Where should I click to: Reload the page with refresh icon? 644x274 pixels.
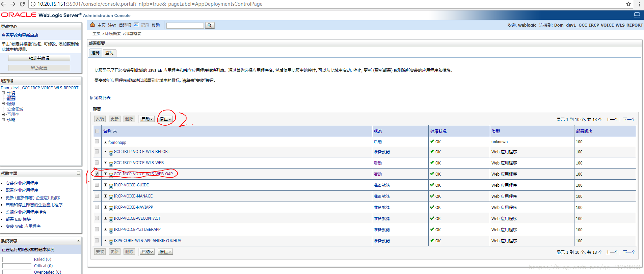(x=22, y=4)
